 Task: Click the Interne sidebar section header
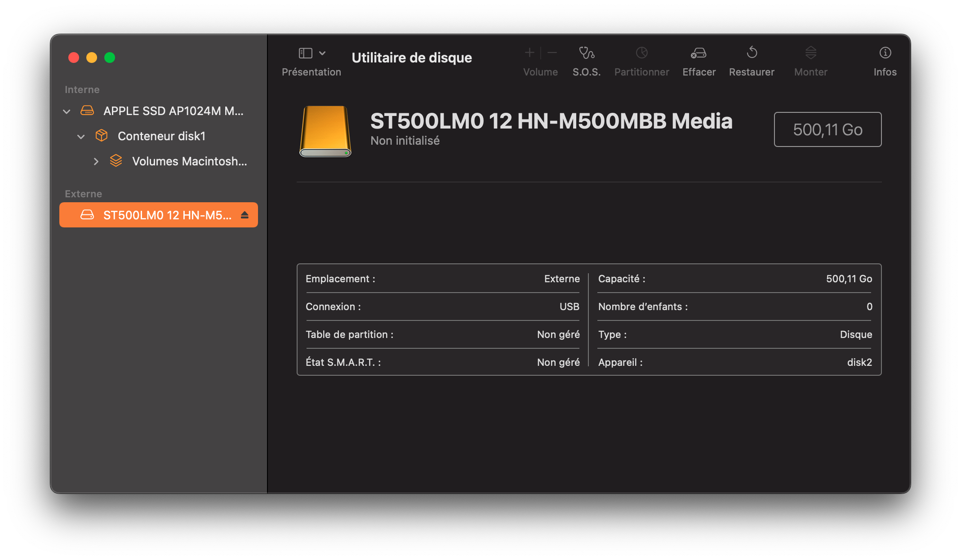[82, 89]
